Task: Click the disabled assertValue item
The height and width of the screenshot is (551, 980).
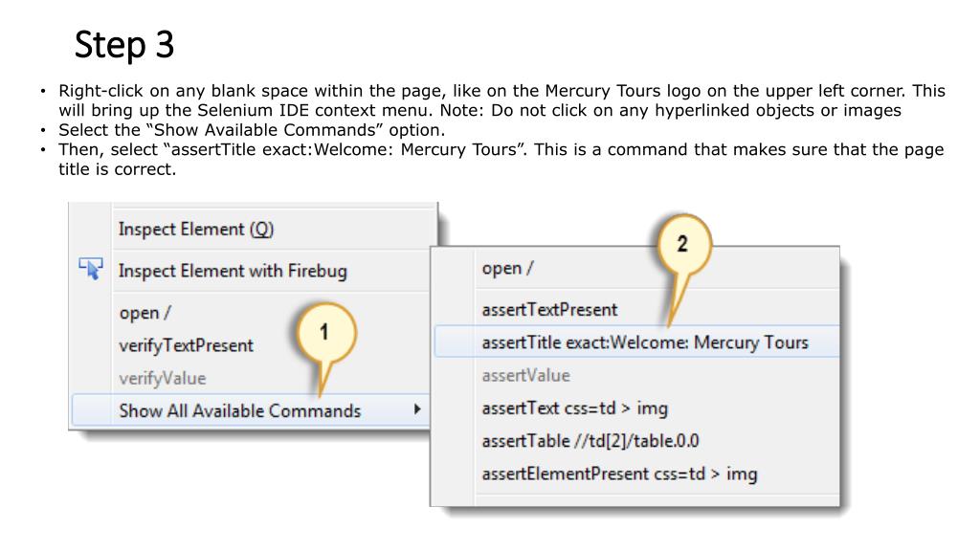Action: (525, 375)
